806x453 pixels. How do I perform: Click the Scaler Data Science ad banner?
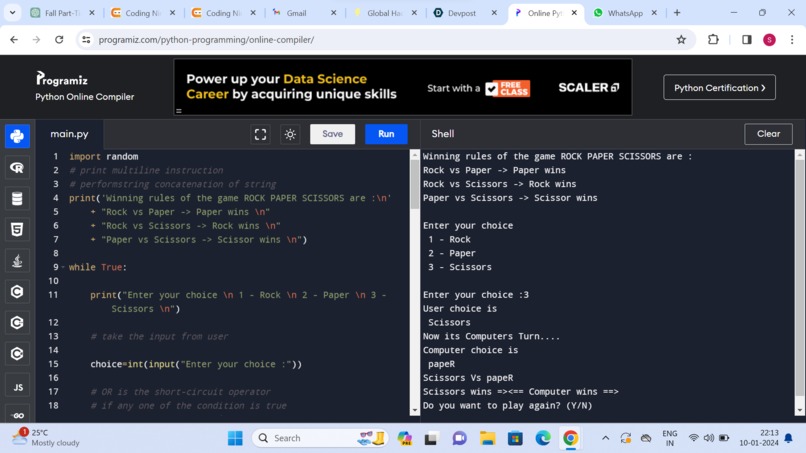pyautogui.click(x=402, y=87)
